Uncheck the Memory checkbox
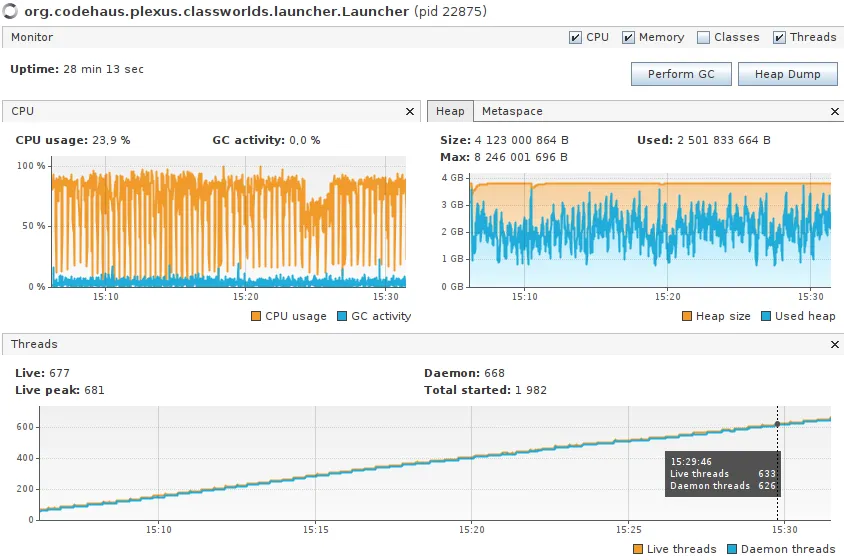844x560 pixels. [x=628, y=37]
